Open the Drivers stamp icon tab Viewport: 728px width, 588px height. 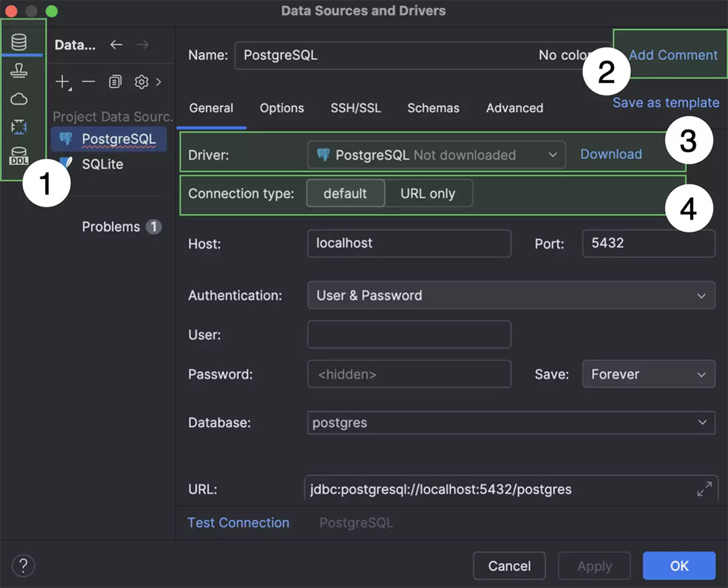click(20, 71)
